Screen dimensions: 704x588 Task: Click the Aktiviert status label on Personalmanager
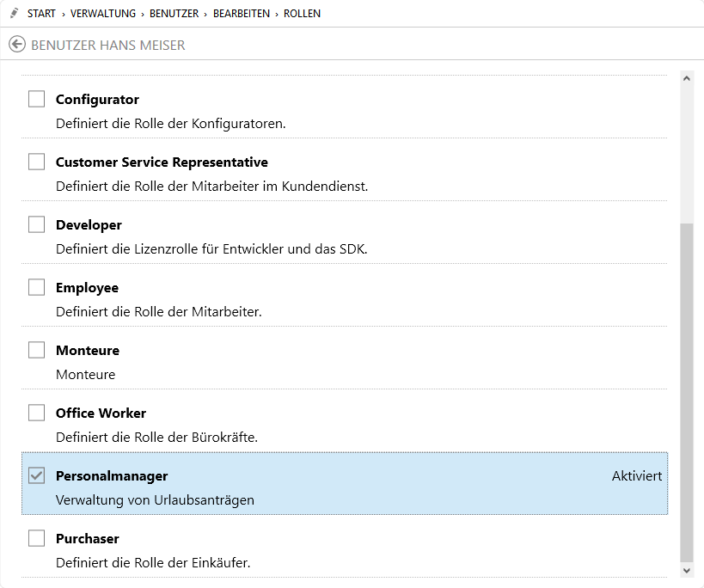coord(636,475)
